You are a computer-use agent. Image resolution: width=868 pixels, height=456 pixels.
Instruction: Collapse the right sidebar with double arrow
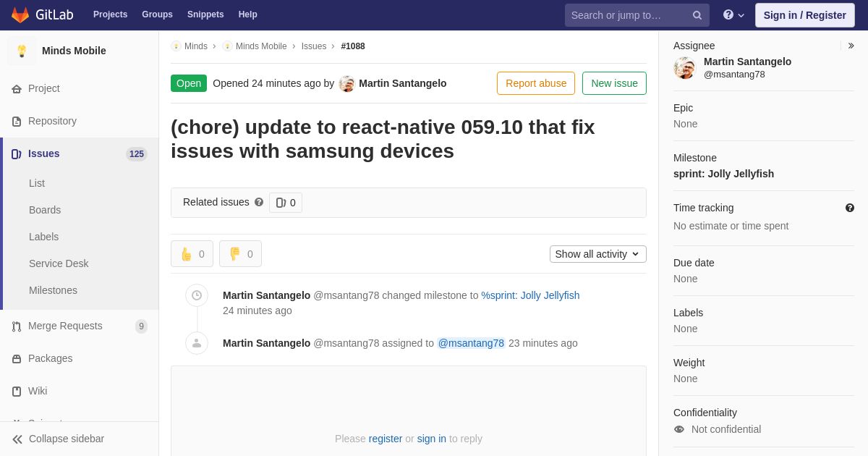click(851, 46)
